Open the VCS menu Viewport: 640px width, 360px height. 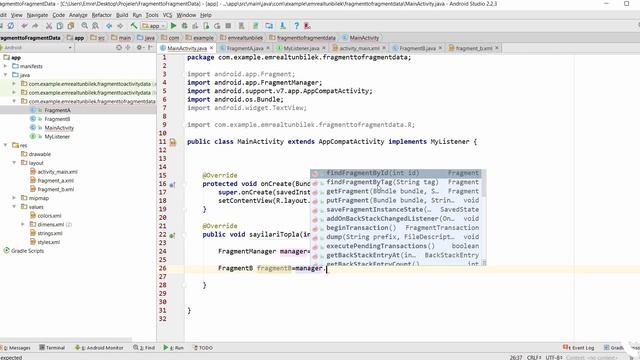pyautogui.click(x=167, y=15)
